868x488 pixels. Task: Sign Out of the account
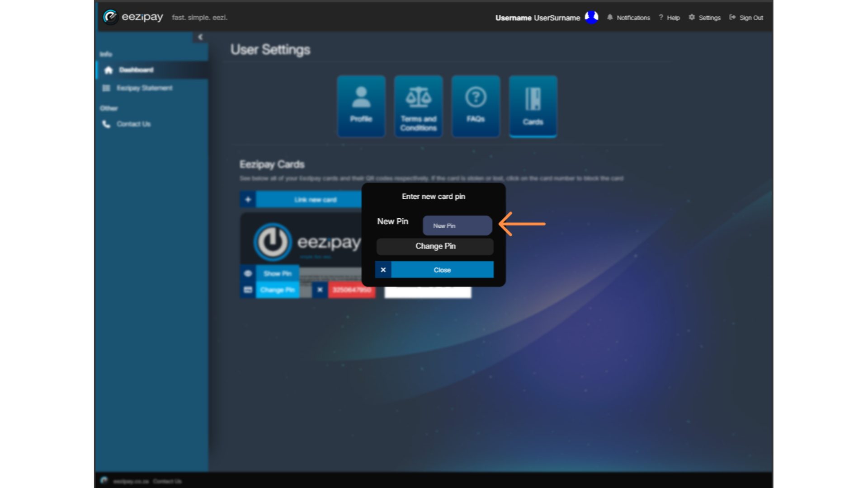coord(746,18)
